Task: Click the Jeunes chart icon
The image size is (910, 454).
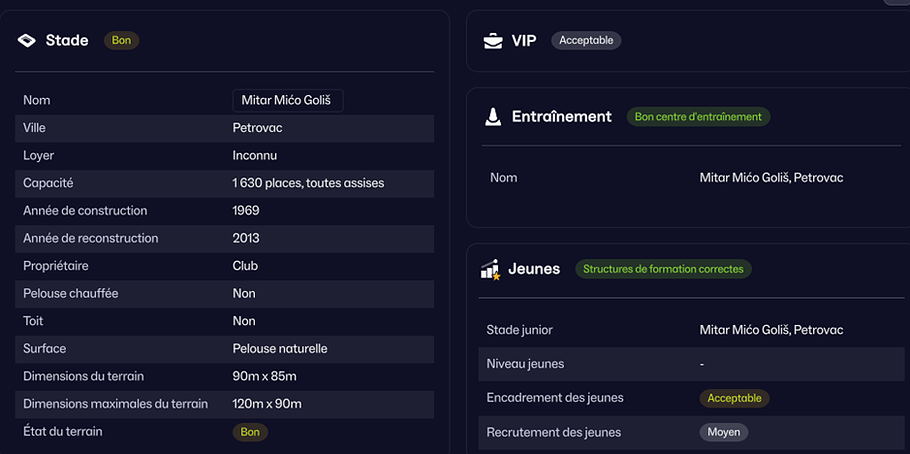Action: [x=490, y=269]
